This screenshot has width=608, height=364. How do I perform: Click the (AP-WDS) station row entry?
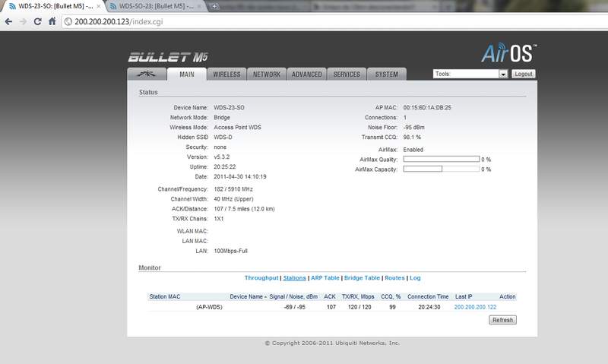click(210, 307)
